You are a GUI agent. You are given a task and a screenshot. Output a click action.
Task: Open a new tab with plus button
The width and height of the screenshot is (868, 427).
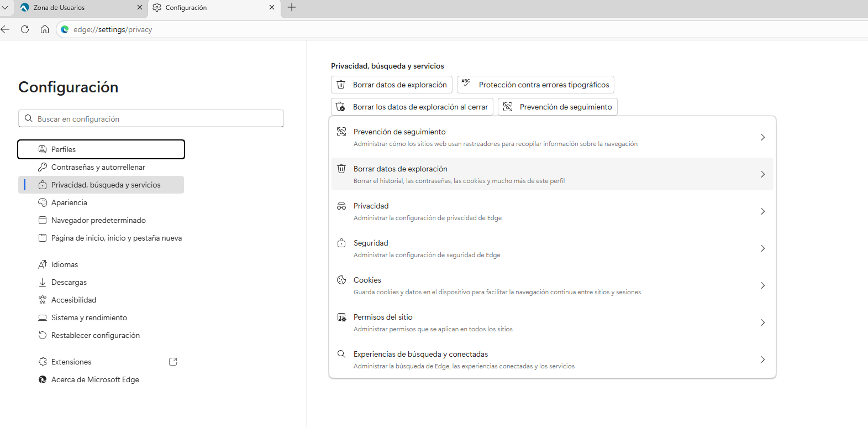(x=292, y=7)
